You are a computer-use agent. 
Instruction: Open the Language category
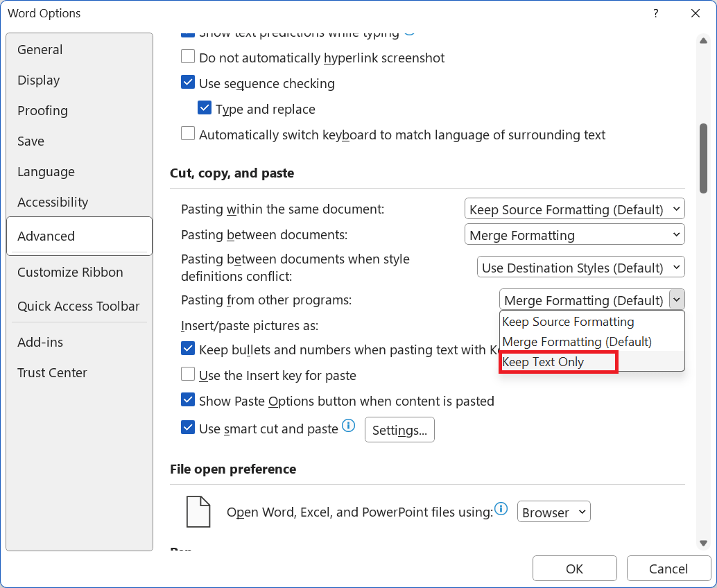[80, 171]
